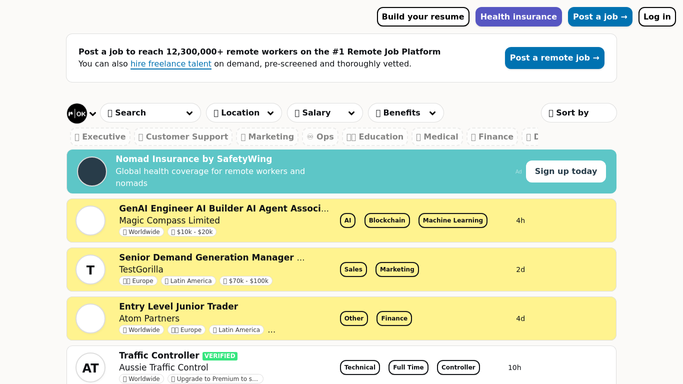This screenshot has height=384, width=683.
Task: Click the 2d posted time on TestGorilla job
Action: pyautogui.click(x=521, y=269)
